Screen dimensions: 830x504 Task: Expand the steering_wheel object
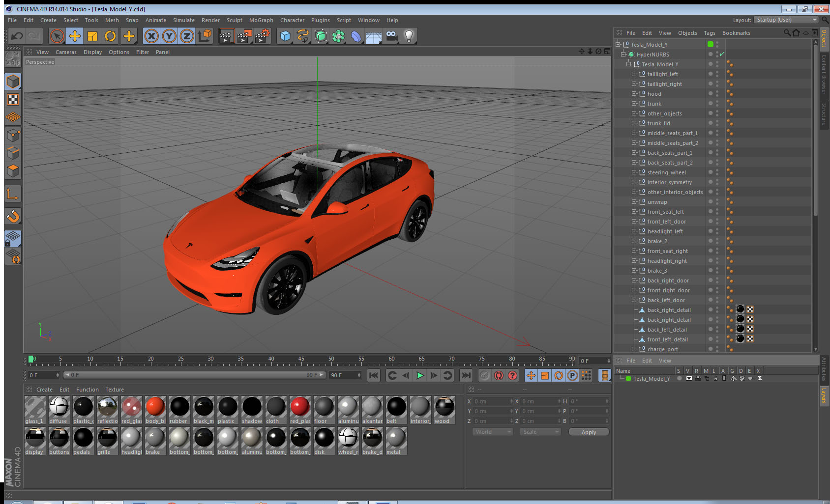(634, 172)
